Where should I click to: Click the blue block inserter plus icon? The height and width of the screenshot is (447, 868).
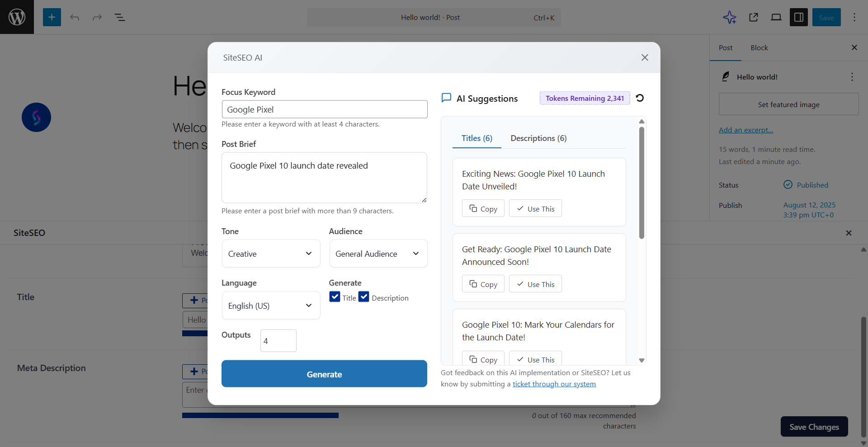pos(52,17)
